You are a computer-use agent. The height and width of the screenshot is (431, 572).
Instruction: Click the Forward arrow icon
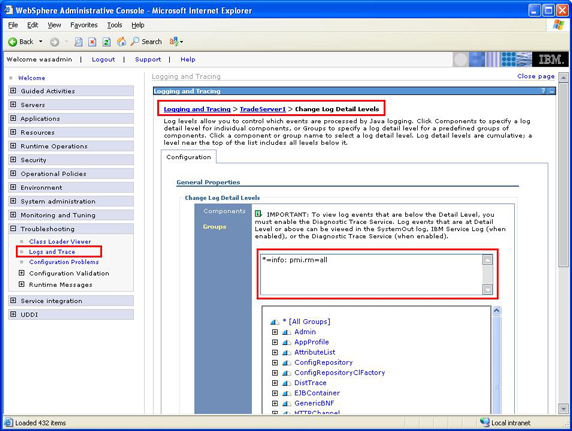tap(54, 42)
